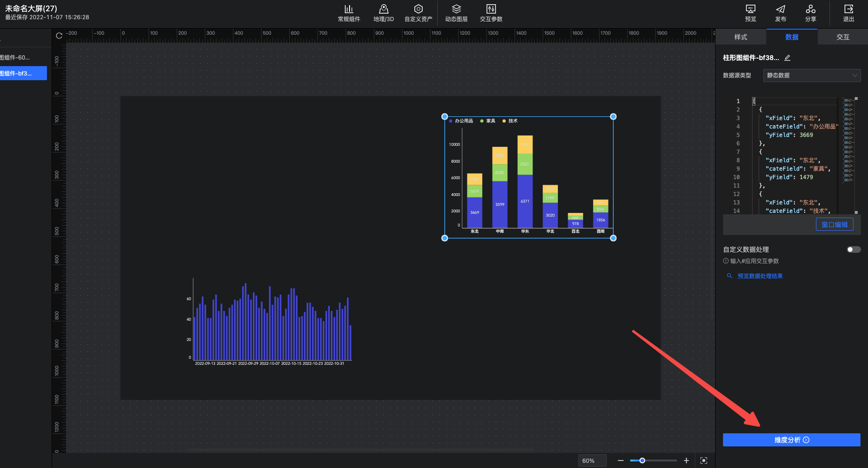Viewport: 868px width, 468px height.
Task: Expand the 数据源类型 dropdown
Action: pos(812,75)
